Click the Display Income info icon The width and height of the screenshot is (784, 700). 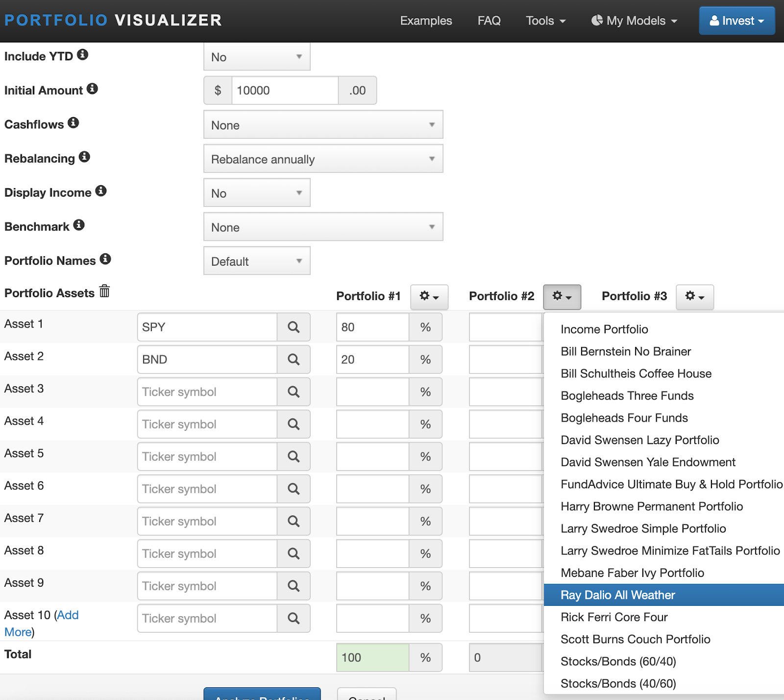[101, 191]
